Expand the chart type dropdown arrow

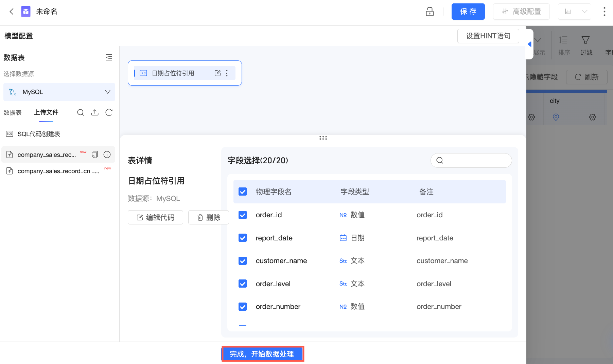click(584, 12)
